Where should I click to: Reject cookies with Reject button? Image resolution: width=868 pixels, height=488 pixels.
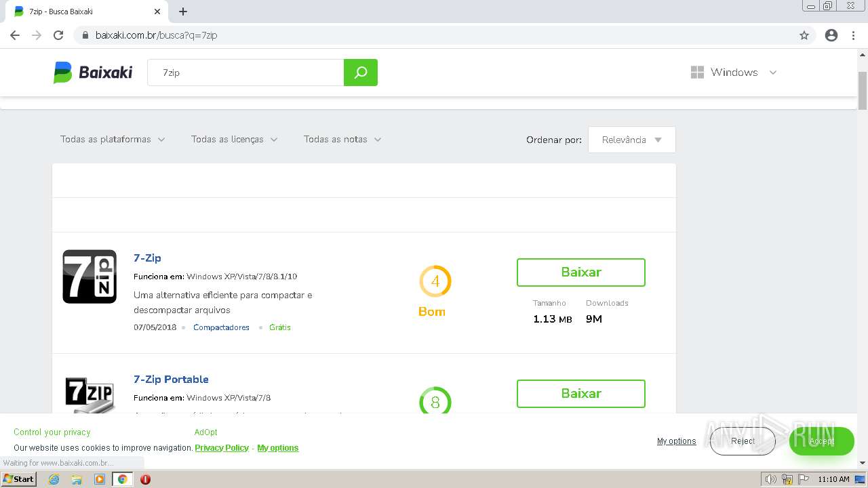(x=743, y=441)
